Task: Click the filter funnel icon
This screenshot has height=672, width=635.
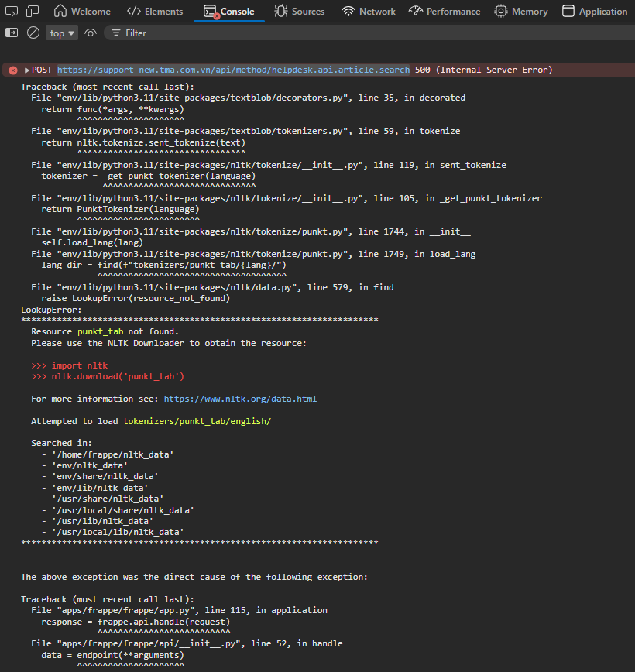Action: click(x=117, y=33)
